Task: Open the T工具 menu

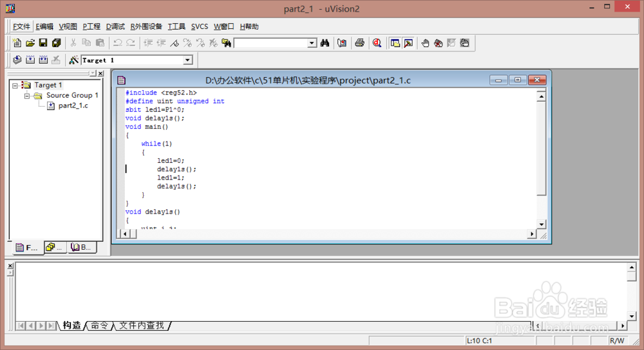Action: pyautogui.click(x=176, y=26)
